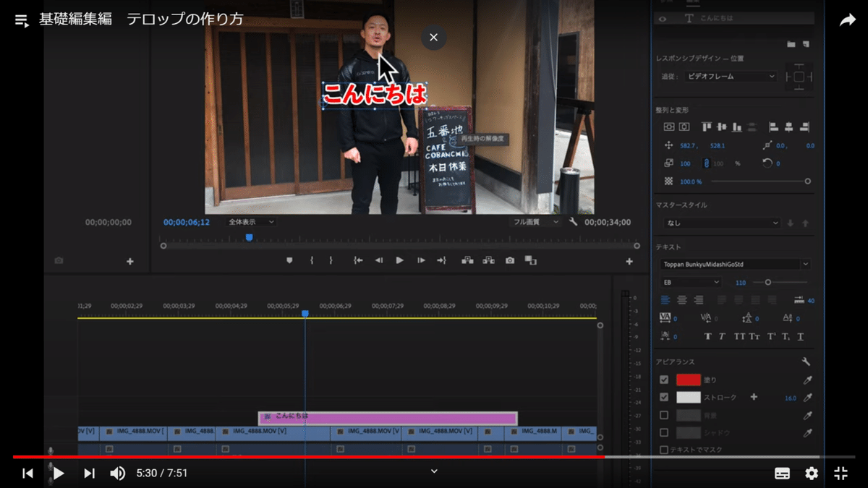Click the italic text style icon

722,337
